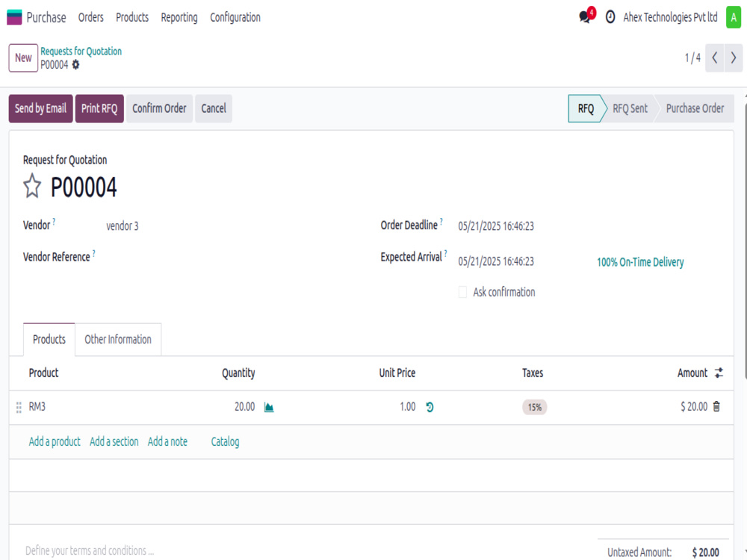This screenshot has width=747, height=560.
Task: Open the Purchase app home icon
Action: (14, 17)
